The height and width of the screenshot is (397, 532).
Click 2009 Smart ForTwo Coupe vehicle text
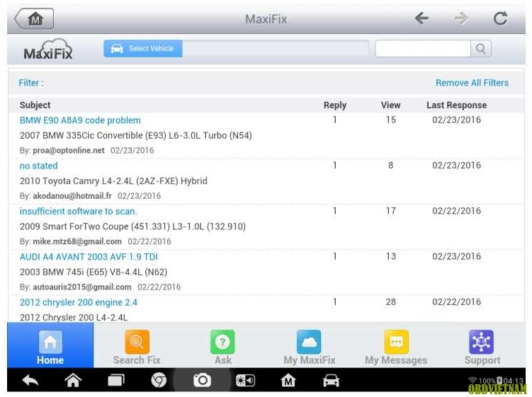pyautogui.click(x=132, y=226)
